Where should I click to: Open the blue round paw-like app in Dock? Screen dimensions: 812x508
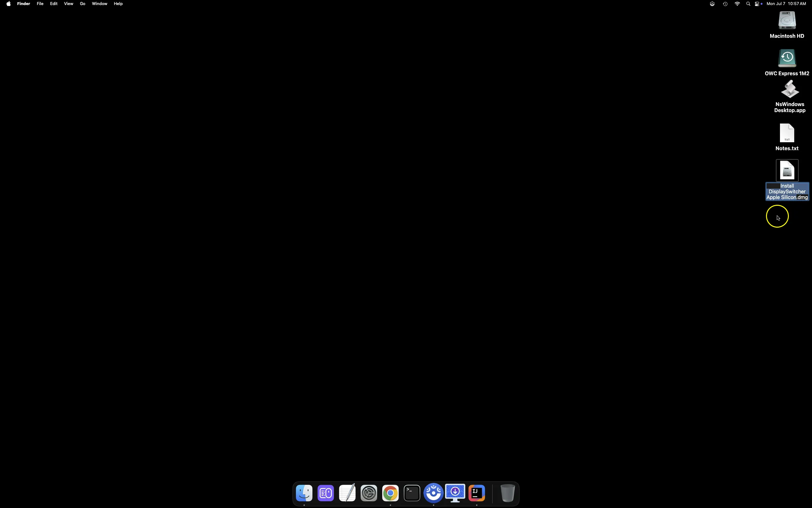[434, 493]
